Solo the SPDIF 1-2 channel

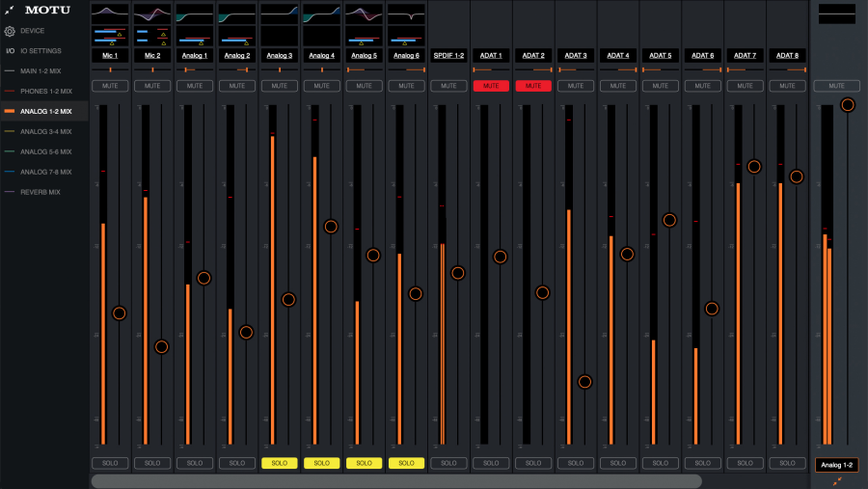pos(448,463)
